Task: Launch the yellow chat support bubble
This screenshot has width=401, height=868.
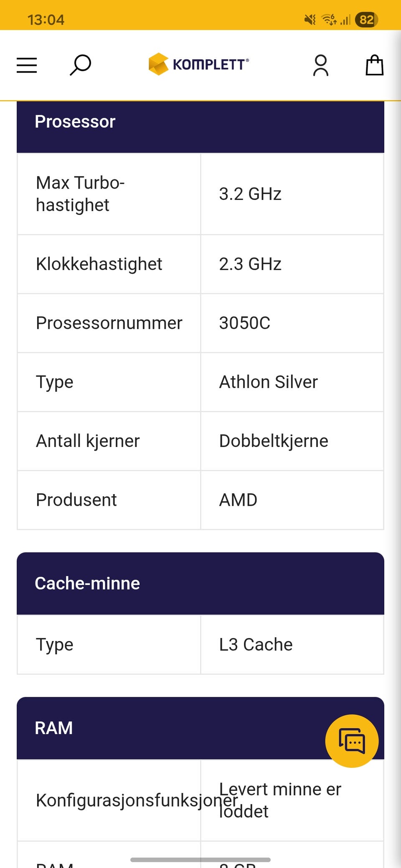Action: (352, 741)
